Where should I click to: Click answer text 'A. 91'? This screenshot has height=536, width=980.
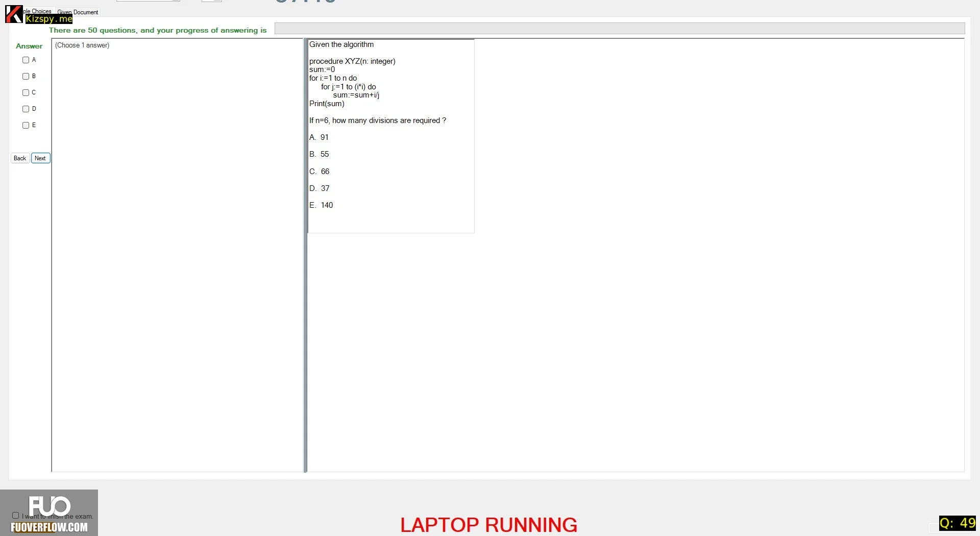(319, 137)
